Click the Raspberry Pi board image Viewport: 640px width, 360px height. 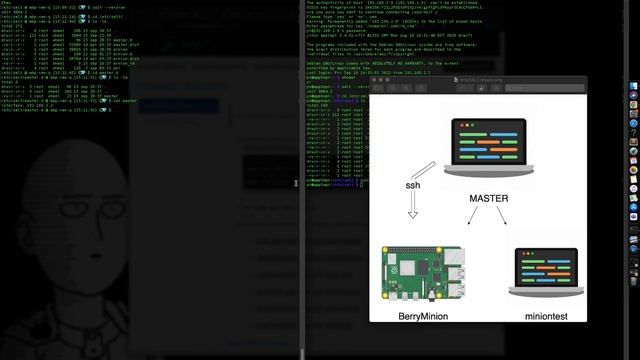[423, 273]
